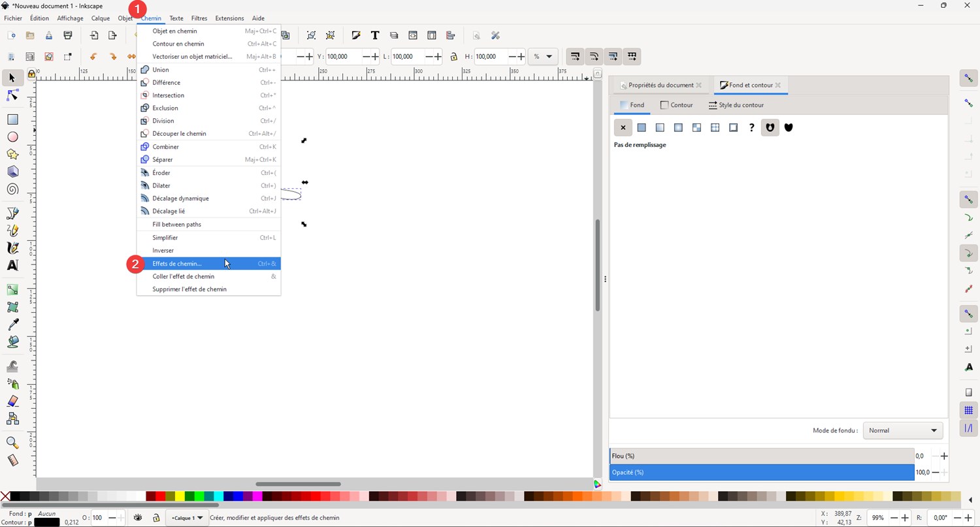Toggle move patterns with object
The image size is (980, 527).
click(631, 56)
